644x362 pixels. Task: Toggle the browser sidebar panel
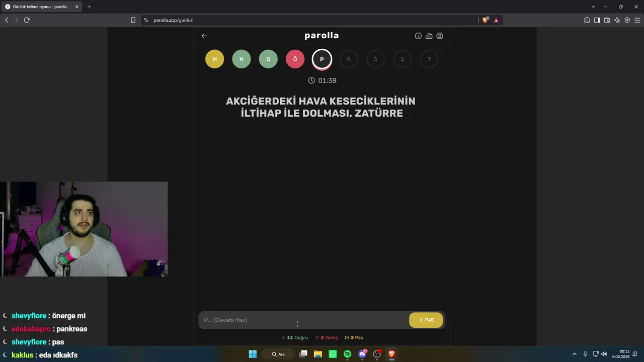597,20
